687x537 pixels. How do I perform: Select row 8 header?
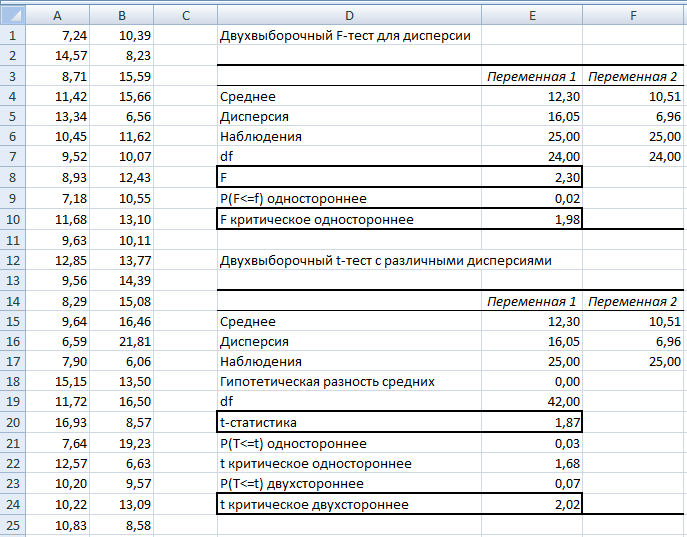point(13,177)
